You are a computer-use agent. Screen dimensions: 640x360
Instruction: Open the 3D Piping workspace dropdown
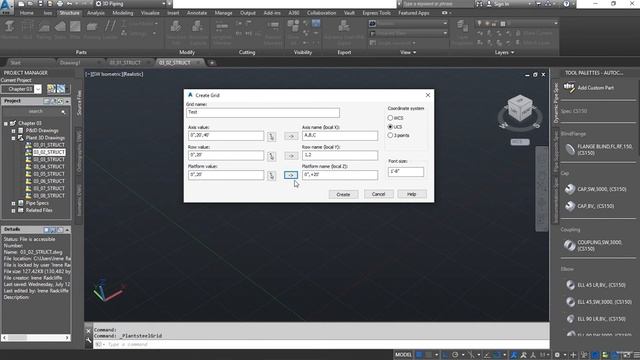pyautogui.click(x=164, y=4)
